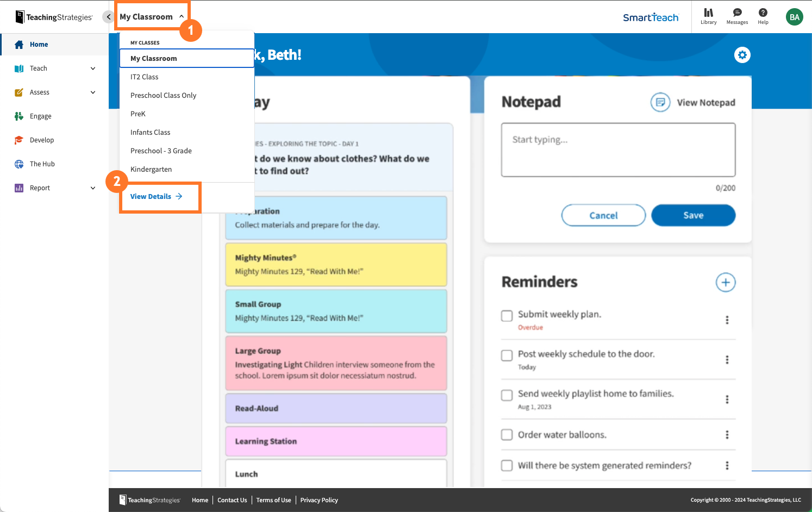Click the View Notepad icon
Viewport: 812px width, 512px height.
pos(660,102)
